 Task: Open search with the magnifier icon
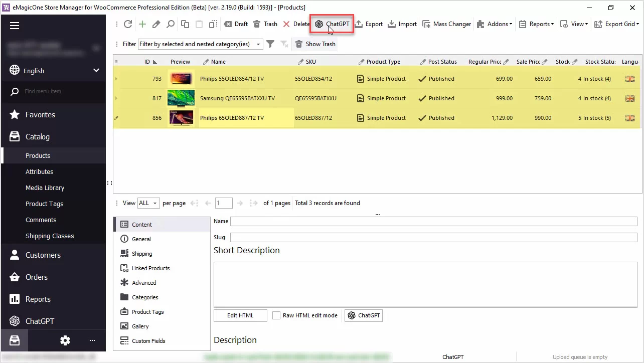[171, 24]
